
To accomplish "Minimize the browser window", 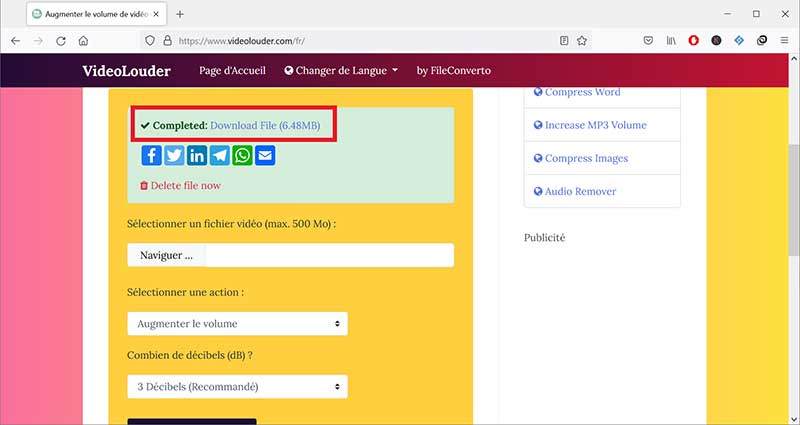I will pyautogui.click(x=728, y=14).
